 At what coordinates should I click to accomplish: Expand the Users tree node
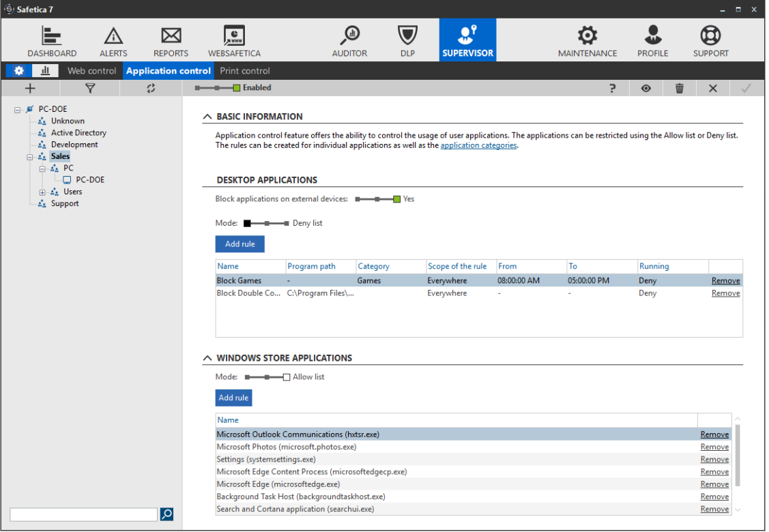(42, 192)
